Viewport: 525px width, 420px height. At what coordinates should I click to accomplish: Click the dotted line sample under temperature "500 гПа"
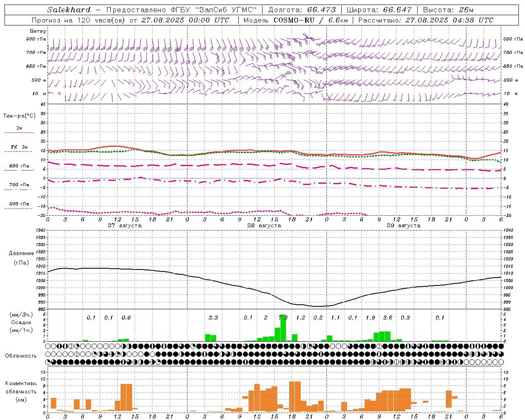click(x=18, y=208)
